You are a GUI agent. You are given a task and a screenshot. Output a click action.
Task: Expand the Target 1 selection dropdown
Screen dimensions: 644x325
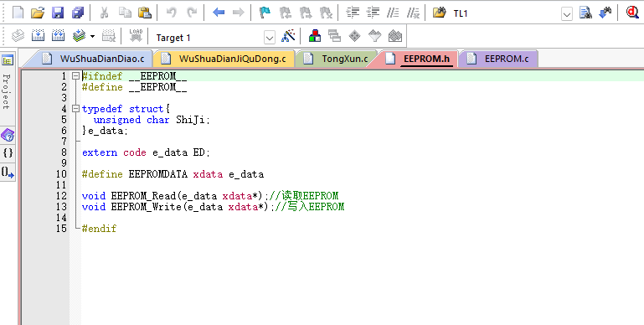tap(270, 38)
